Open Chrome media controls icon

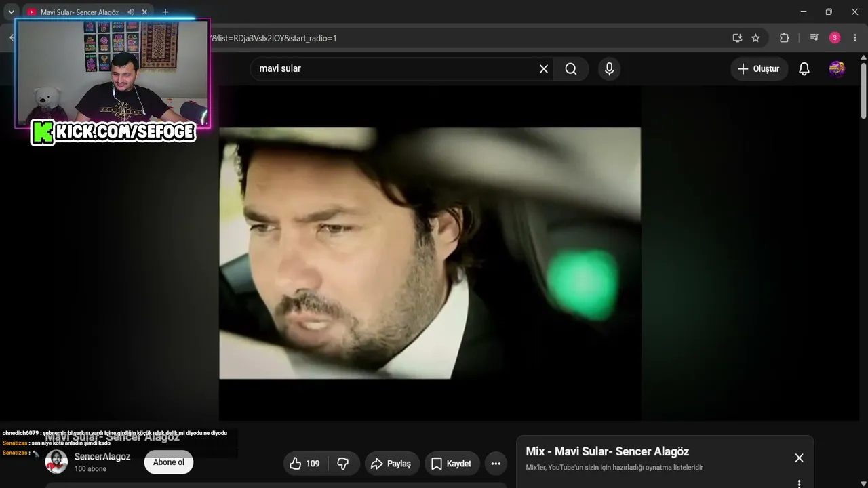point(814,38)
